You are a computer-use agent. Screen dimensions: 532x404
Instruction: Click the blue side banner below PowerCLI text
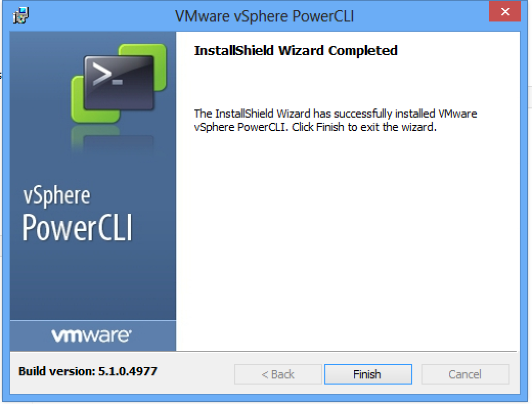(x=93, y=282)
